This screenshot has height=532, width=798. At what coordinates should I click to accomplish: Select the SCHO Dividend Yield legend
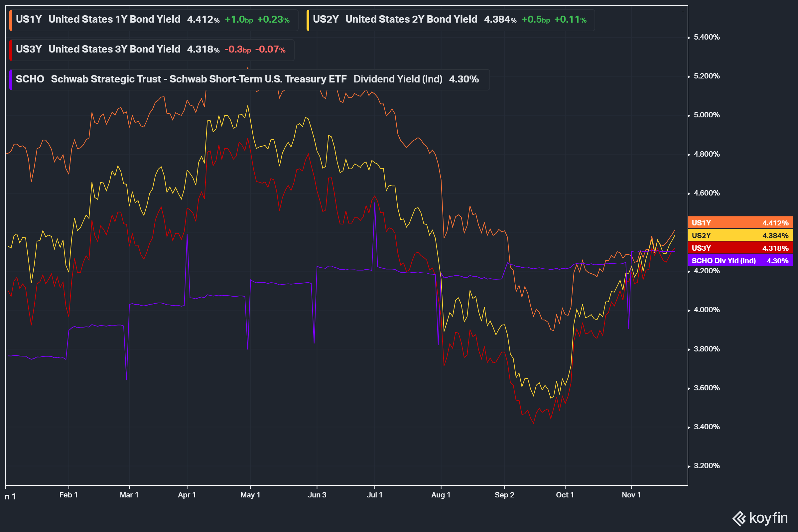tap(249, 79)
